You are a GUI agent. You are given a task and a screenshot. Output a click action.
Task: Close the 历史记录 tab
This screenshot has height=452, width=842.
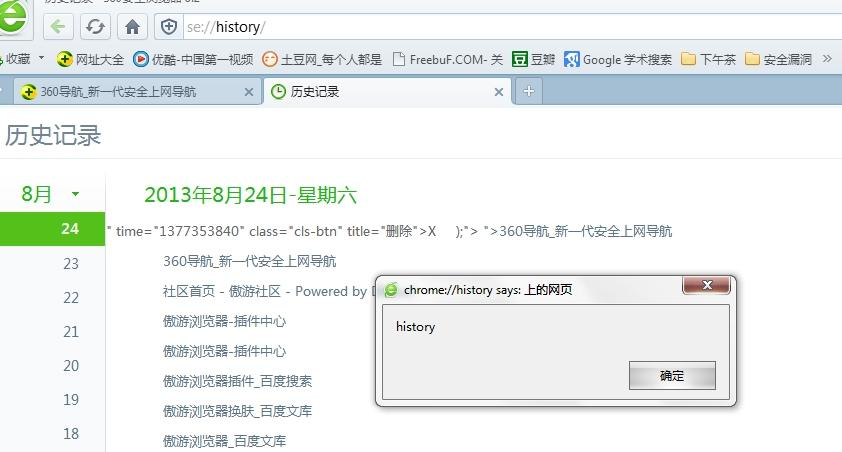coord(499,92)
